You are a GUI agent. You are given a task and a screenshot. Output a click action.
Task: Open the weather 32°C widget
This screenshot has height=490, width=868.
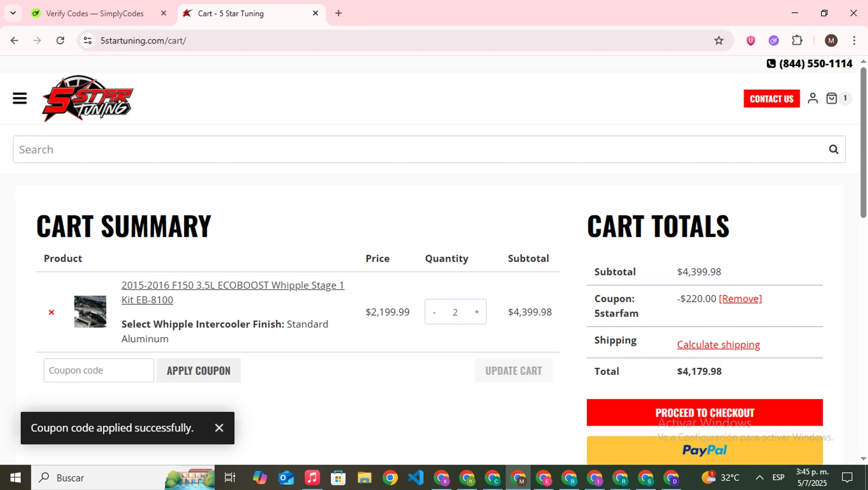[x=720, y=478]
